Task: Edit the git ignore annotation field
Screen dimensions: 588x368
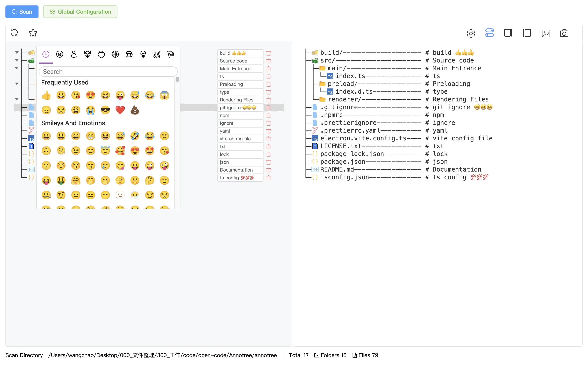Action: [x=240, y=107]
